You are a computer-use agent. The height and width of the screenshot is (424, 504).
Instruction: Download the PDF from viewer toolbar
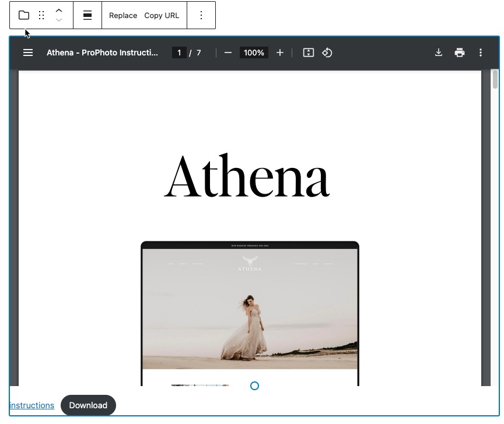click(x=439, y=52)
